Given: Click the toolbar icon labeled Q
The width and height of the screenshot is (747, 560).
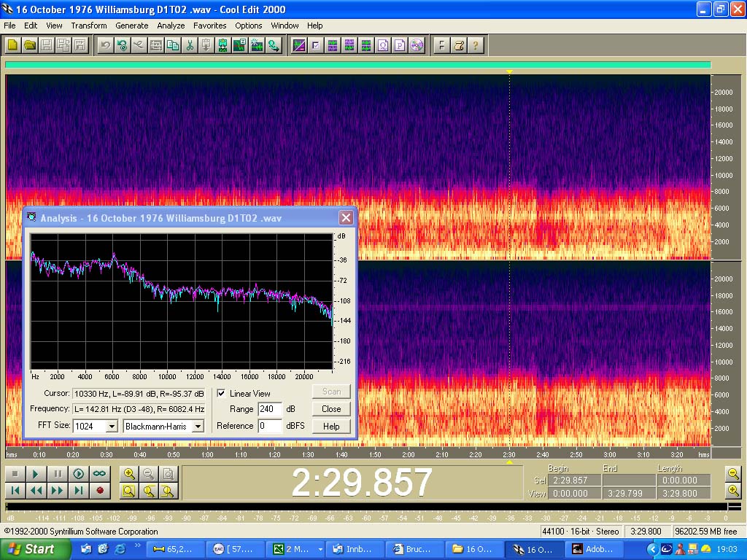Looking at the screenshot, I should coord(383,45).
